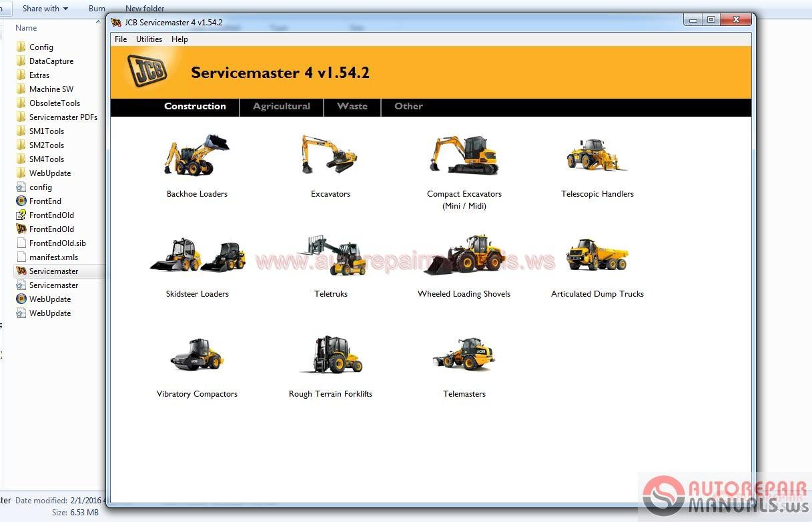Select the SM1Tools folder name

(47, 131)
